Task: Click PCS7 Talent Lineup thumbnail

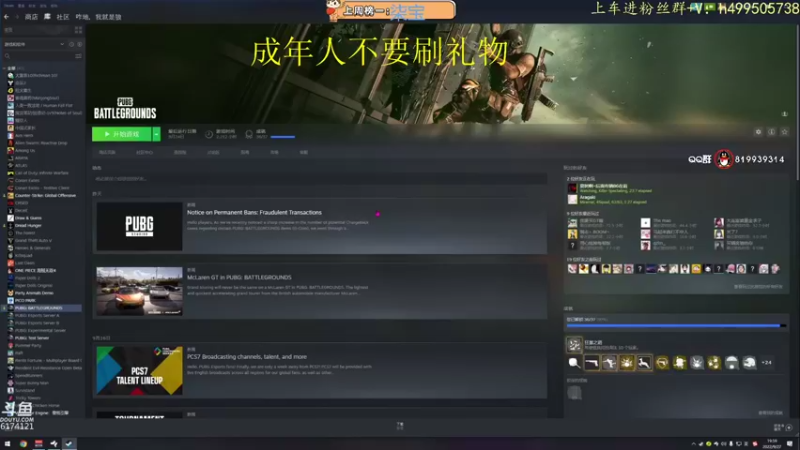Action: tap(139, 370)
